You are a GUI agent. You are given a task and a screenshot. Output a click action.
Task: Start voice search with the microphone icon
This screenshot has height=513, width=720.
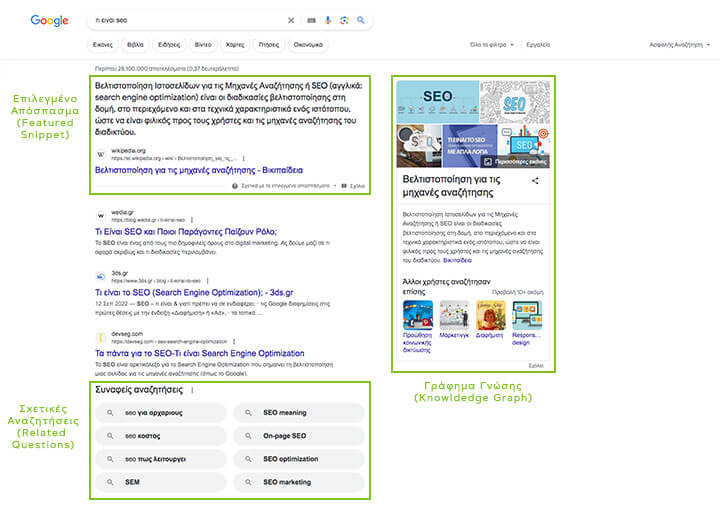tap(327, 20)
